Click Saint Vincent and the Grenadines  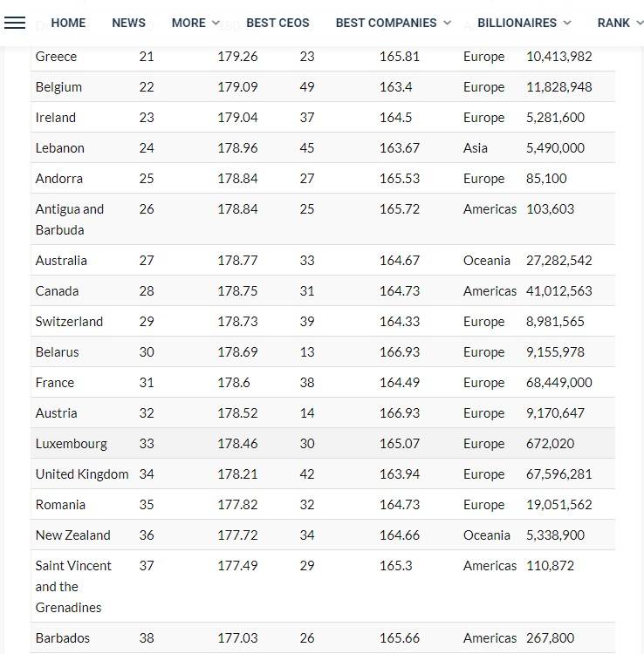[x=73, y=587]
